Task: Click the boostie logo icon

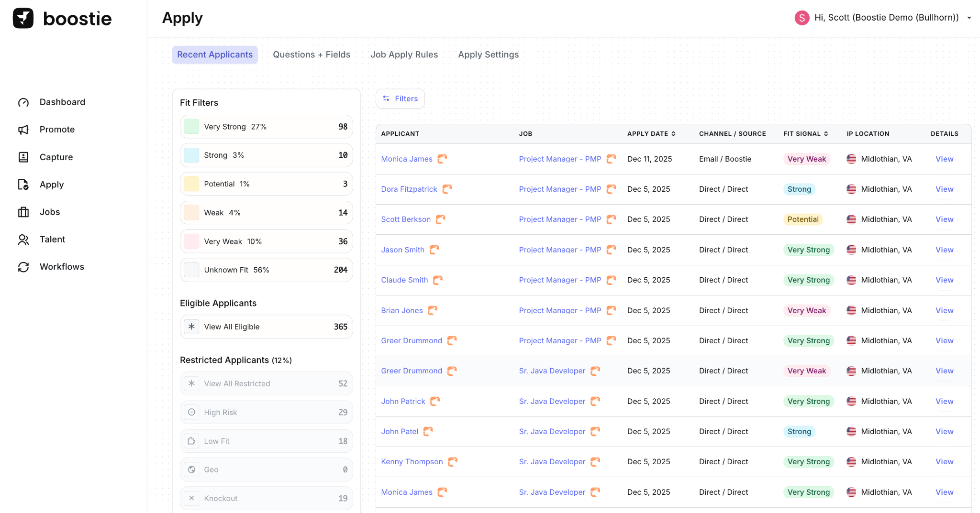Action: click(x=23, y=18)
